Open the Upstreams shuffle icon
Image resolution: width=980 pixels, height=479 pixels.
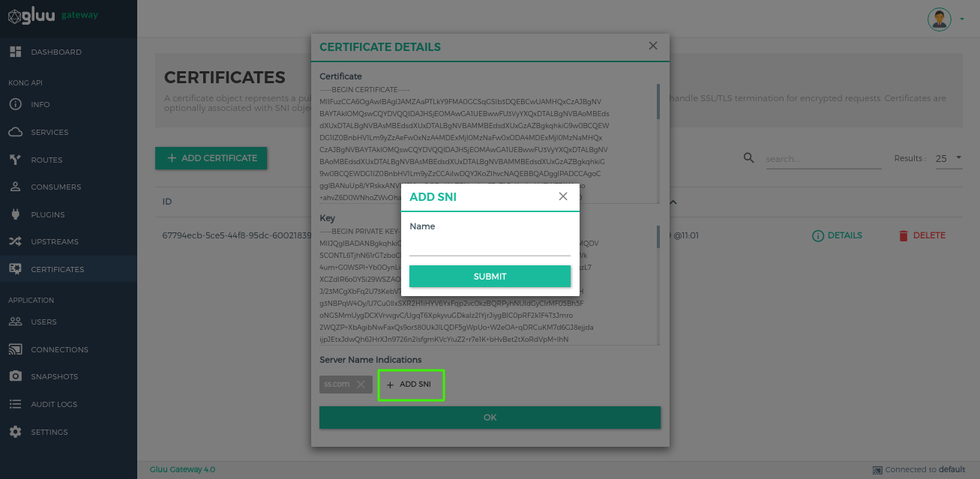15,241
